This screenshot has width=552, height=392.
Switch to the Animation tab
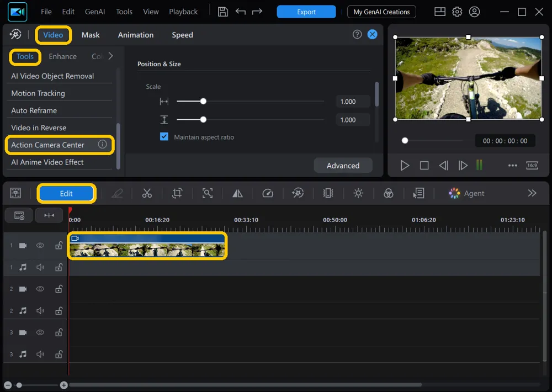pos(136,35)
